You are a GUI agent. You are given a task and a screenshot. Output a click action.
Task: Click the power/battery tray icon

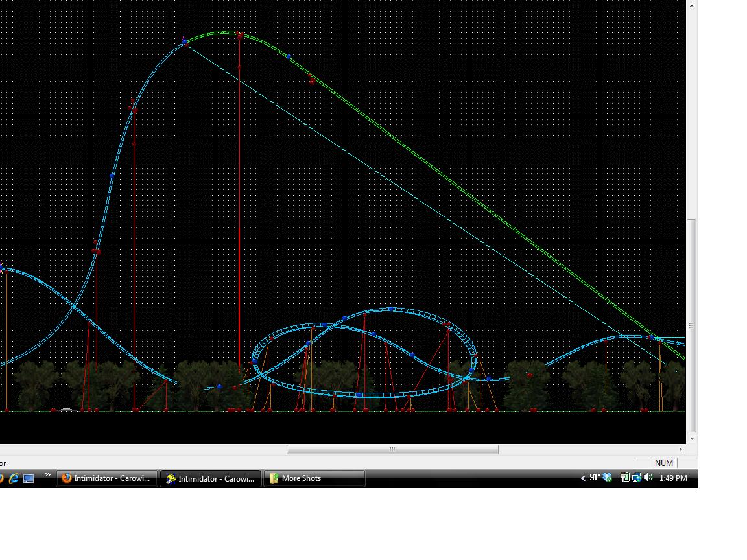[625, 477]
